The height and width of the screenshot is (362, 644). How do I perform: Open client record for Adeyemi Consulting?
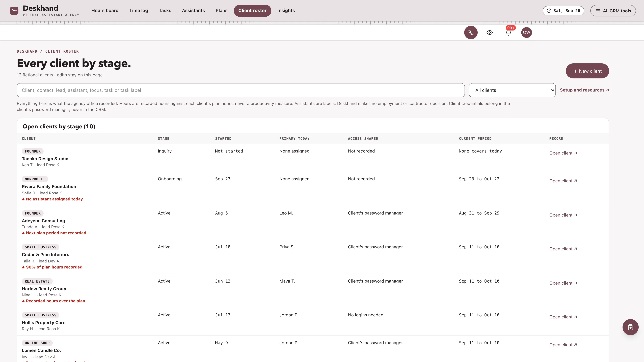563,215
